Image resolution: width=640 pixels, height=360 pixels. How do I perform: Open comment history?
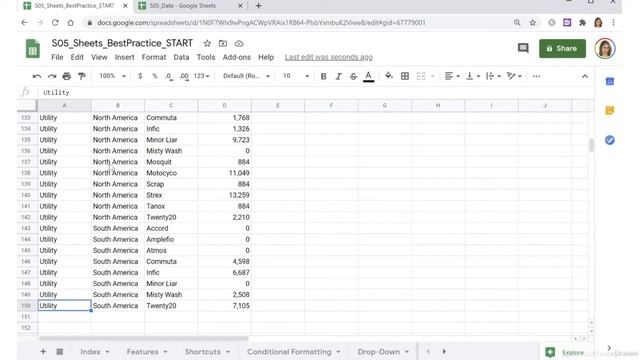click(x=523, y=48)
